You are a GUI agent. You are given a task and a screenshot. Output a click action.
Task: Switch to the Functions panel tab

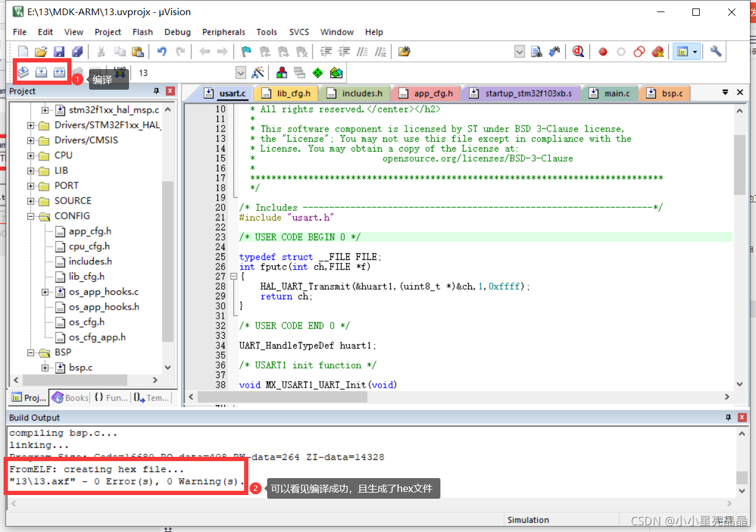click(111, 398)
